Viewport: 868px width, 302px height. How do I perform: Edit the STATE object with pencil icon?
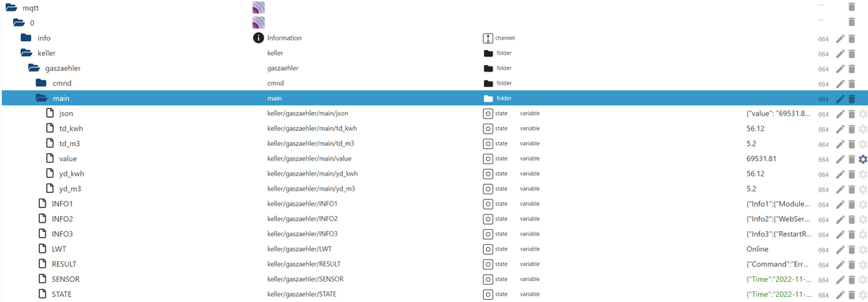tap(840, 294)
